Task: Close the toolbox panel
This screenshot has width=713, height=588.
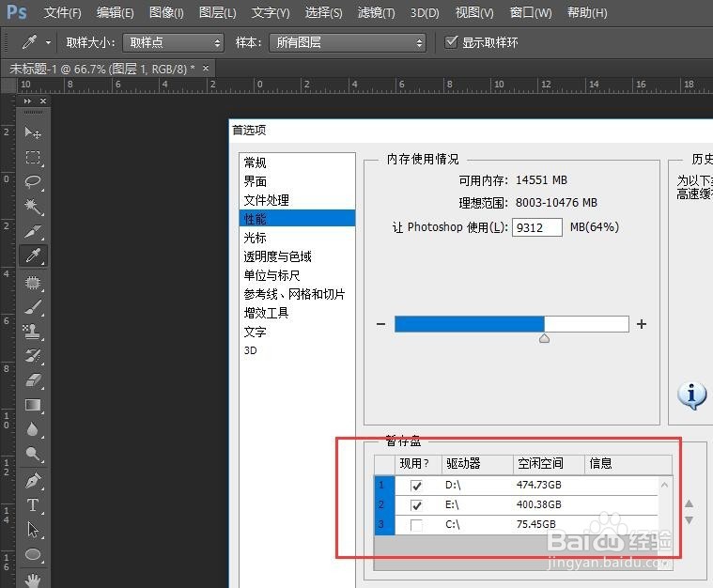Action: (43, 101)
